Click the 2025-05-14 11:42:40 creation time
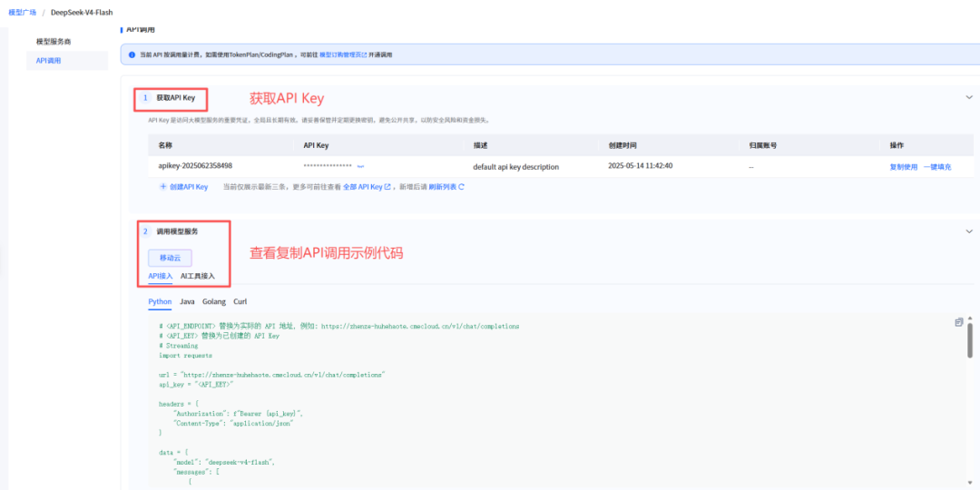Image resolution: width=980 pixels, height=490 pixels. [x=640, y=166]
